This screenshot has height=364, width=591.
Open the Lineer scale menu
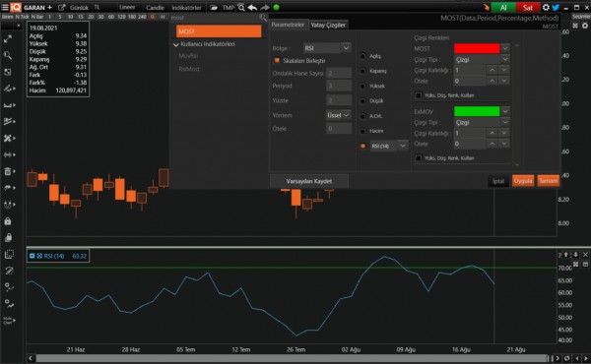coord(127,7)
